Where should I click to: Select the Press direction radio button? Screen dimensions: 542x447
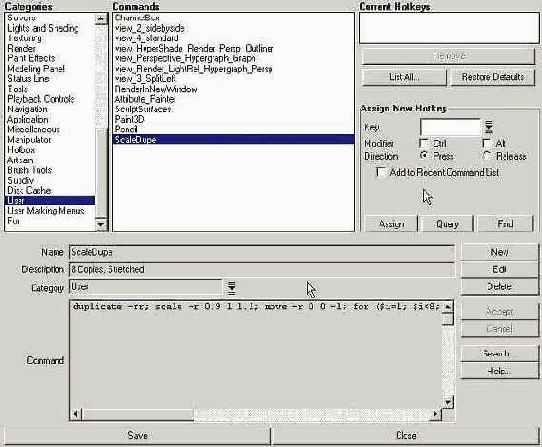tap(424, 156)
